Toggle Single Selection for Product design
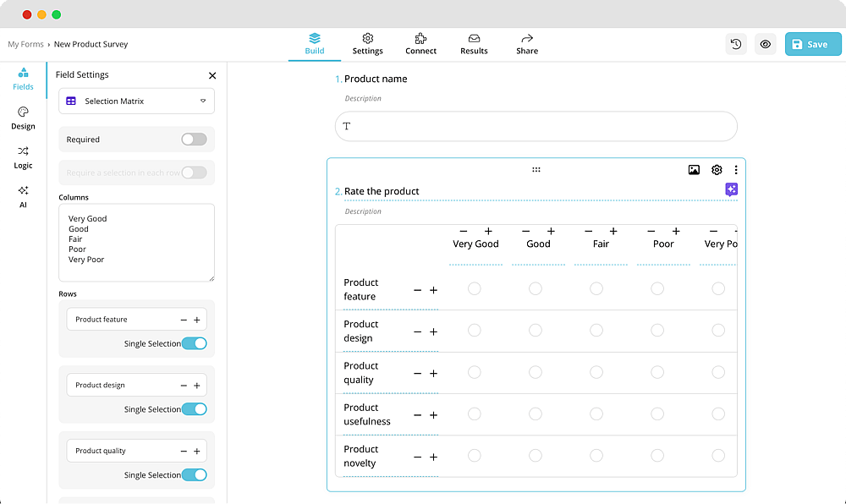Viewport: 846px width, 504px height. [x=195, y=409]
